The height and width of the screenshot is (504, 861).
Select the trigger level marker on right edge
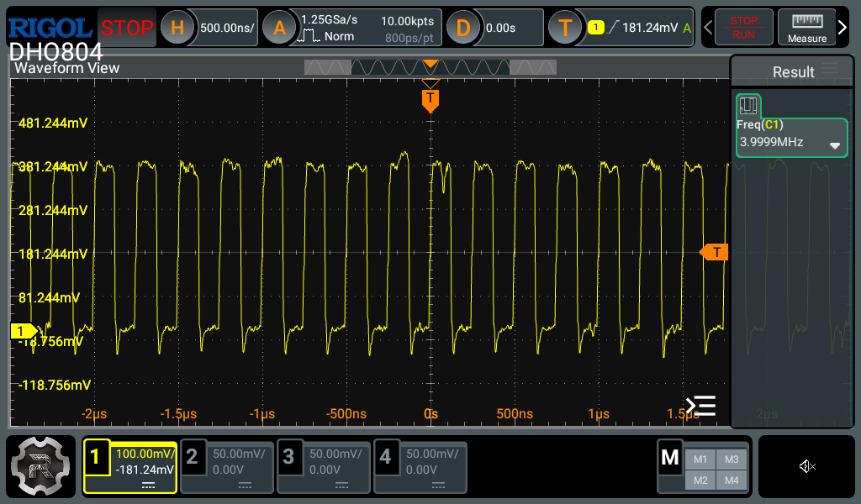pyautogui.click(x=714, y=252)
